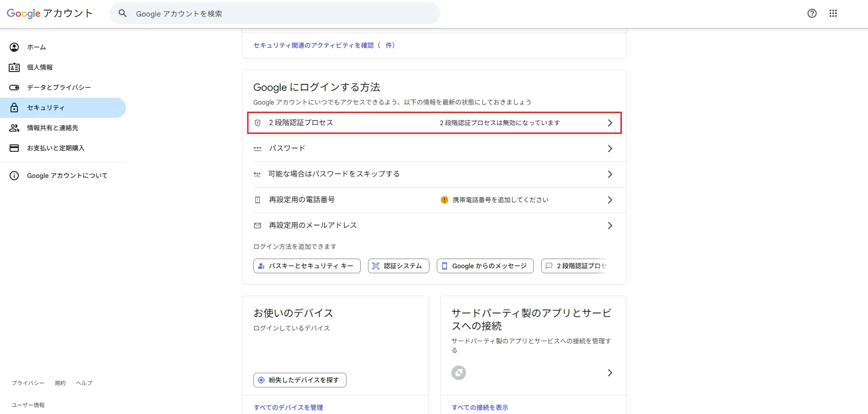Click the icon beside 可能な場合はパスワードをスキップする

257,174
